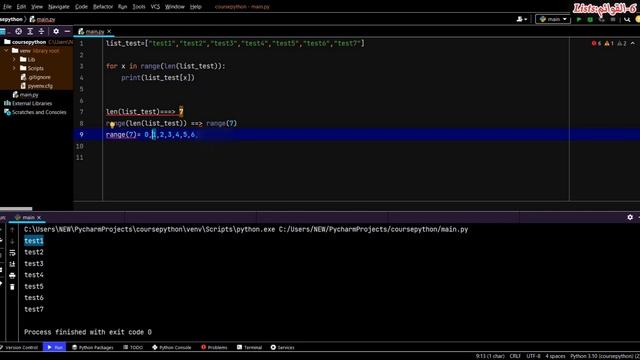Click the stop process icon in the top toolbar
640x360 pixels.
coord(613,19)
